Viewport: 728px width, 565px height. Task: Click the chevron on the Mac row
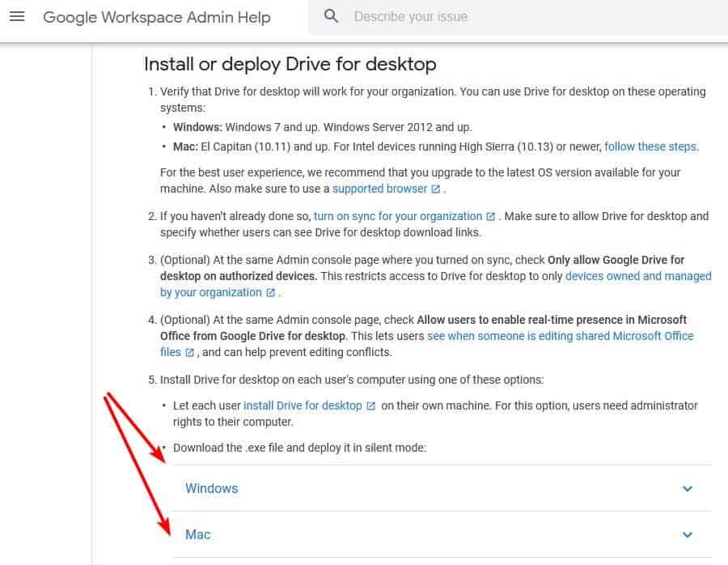tap(687, 535)
